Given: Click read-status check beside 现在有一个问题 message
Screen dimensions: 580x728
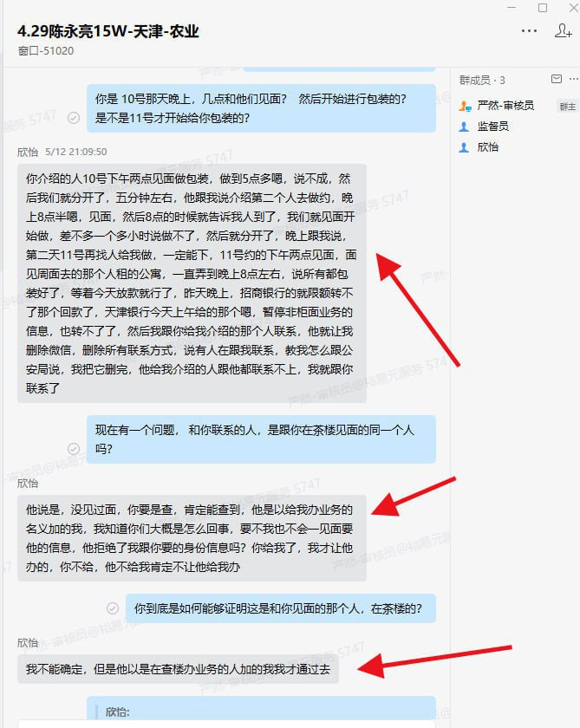Looking at the screenshot, I should pos(74,449).
